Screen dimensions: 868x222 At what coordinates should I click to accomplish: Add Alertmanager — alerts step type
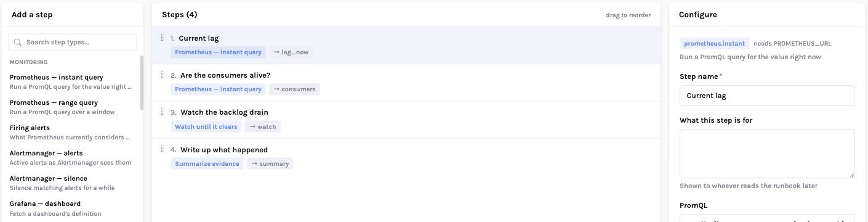71,157
